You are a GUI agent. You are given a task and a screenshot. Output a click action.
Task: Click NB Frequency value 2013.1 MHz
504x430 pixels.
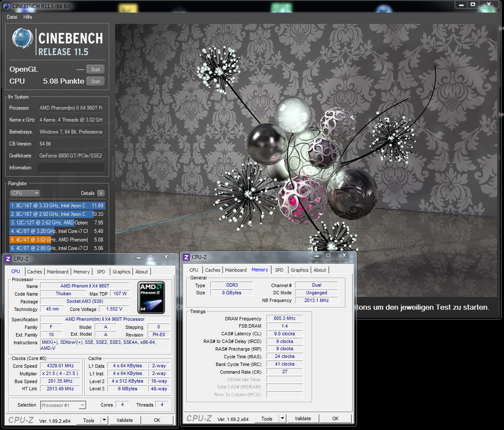click(x=317, y=300)
